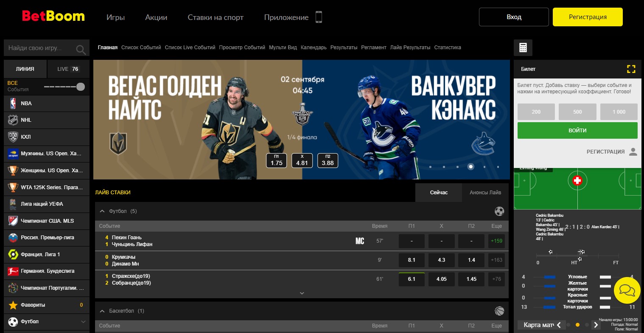This screenshot has width=644, height=333.
Task: Collapse the Баскетбол (1) live section
Action: coord(102,311)
